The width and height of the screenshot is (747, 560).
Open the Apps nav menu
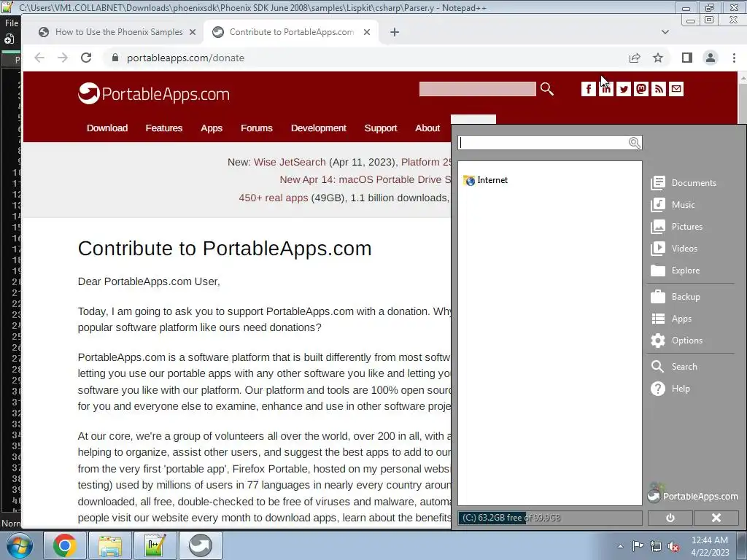click(x=212, y=128)
